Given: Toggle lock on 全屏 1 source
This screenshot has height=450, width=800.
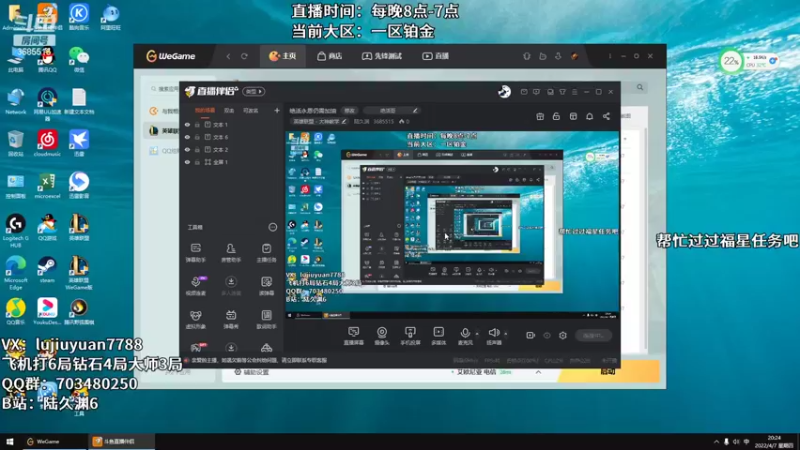Looking at the screenshot, I should pyautogui.click(x=197, y=162).
